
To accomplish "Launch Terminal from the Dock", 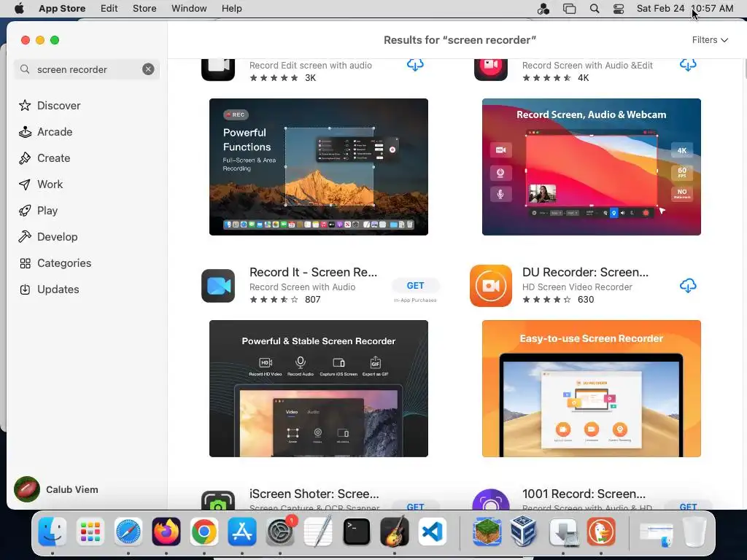I will [x=356, y=532].
